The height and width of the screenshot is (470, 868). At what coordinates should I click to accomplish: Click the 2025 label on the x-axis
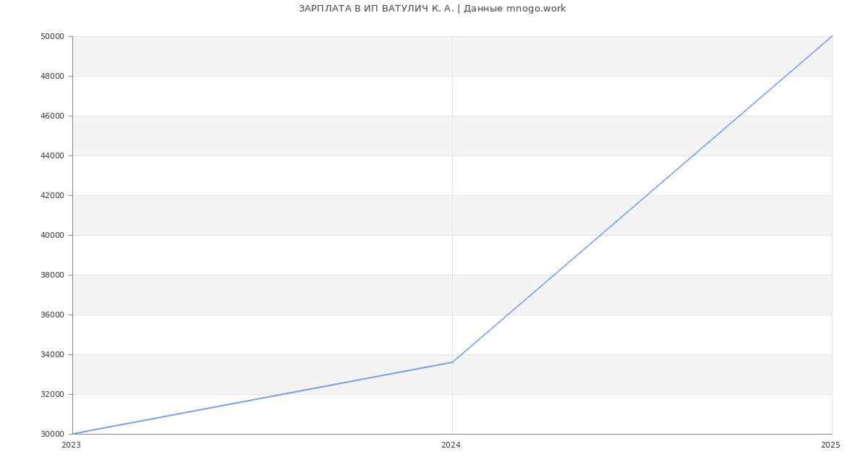(830, 445)
